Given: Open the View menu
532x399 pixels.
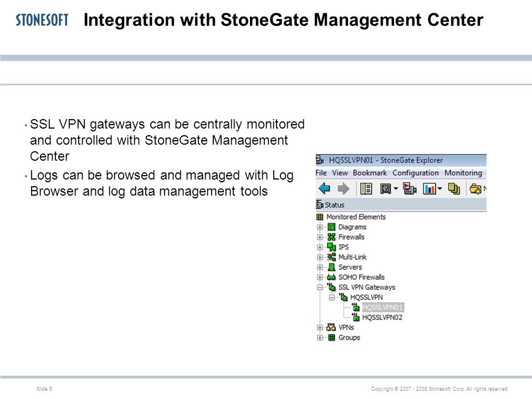Looking at the screenshot, I should 340,173.
